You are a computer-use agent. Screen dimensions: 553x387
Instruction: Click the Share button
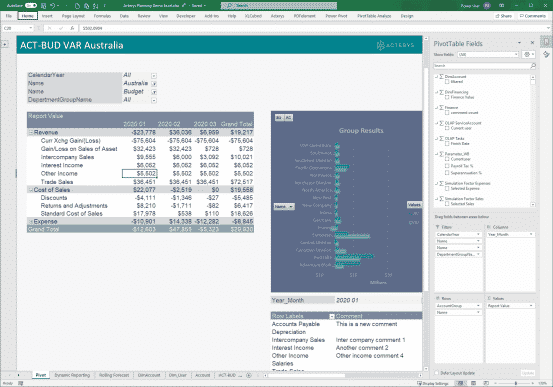pos(504,16)
